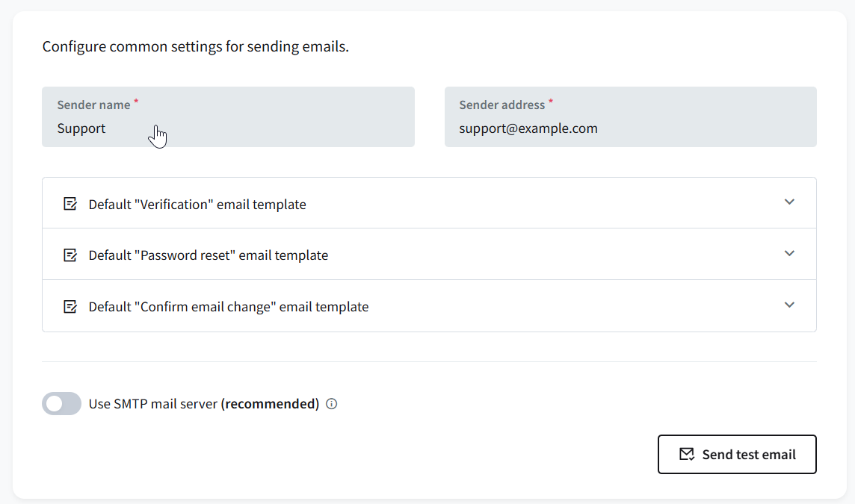Click the edit icon beside Confirm email change template

point(70,306)
